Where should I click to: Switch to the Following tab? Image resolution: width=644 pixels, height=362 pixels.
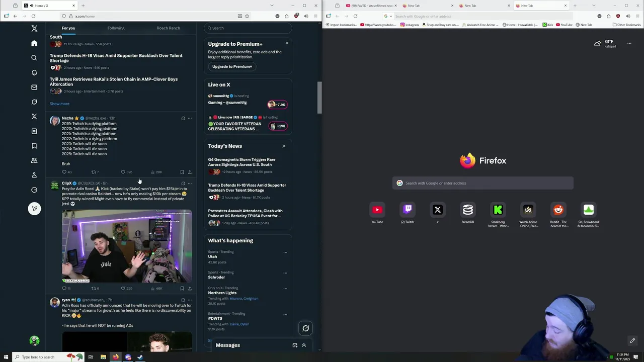point(116,28)
